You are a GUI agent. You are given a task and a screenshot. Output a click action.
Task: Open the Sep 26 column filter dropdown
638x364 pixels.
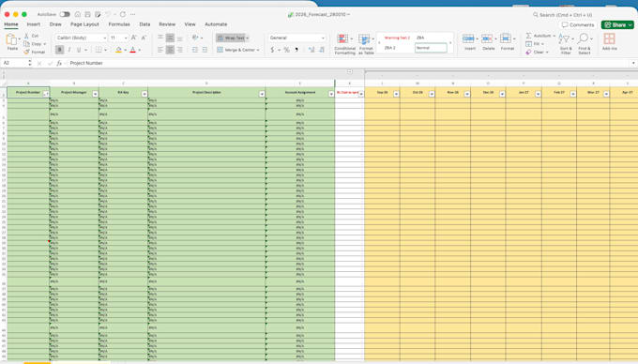[396, 94]
